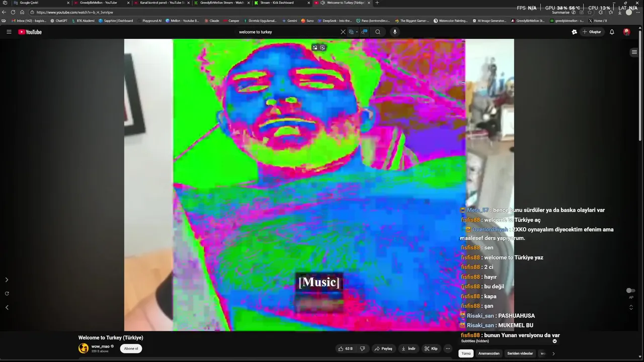
Task: Open the browser extensions puzzle icon
Action: (x=600, y=12)
